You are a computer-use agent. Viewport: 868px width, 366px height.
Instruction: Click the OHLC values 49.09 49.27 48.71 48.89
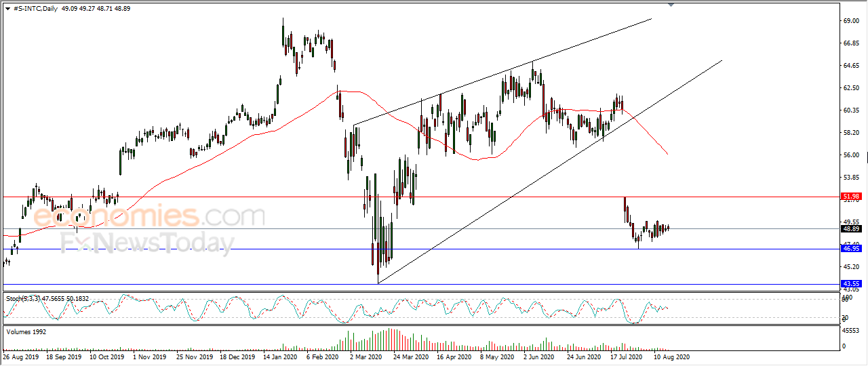(x=96, y=7)
